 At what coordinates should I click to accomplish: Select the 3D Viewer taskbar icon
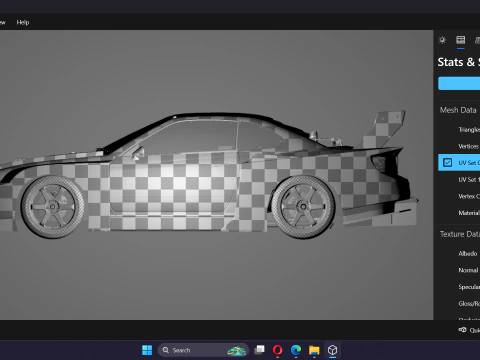332,350
